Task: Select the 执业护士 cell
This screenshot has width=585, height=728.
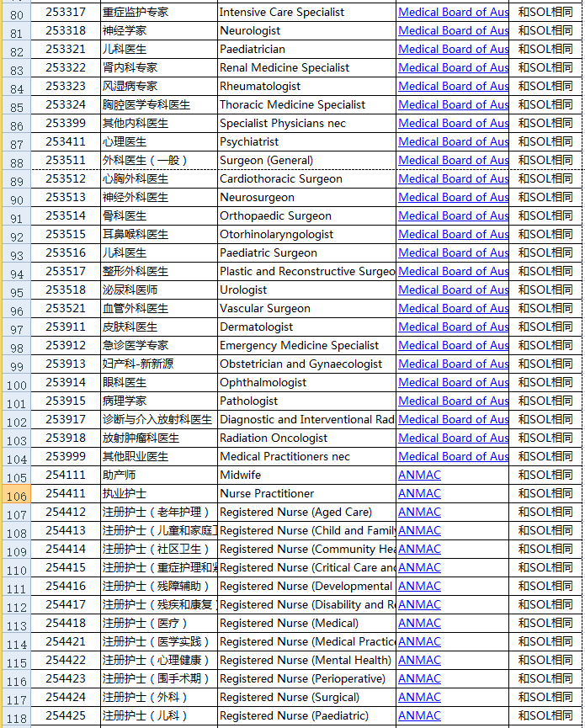Action: click(159, 493)
